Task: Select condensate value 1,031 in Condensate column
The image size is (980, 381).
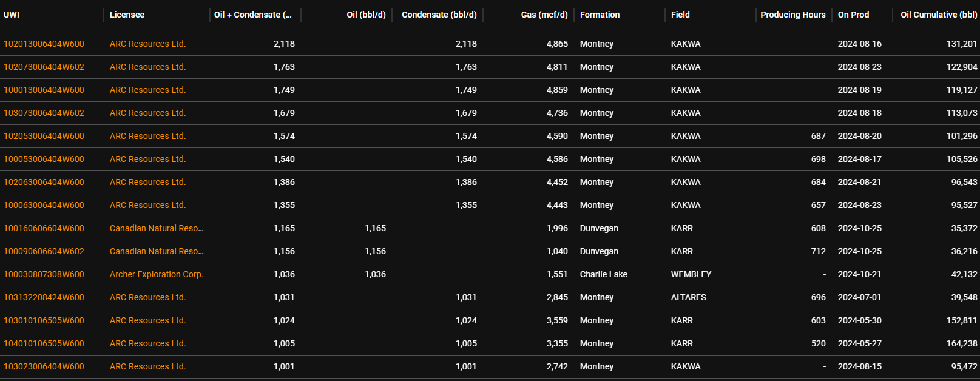Action: click(x=466, y=297)
